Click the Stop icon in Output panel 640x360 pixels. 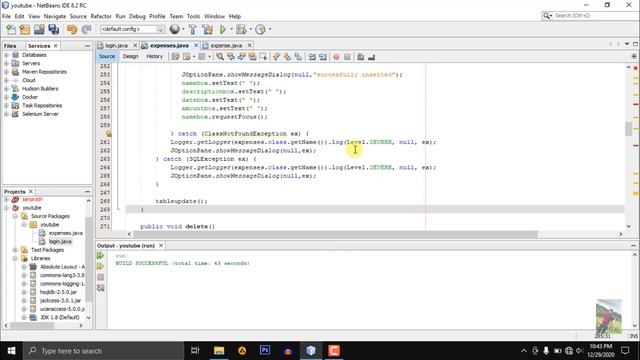tap(100, 277)
